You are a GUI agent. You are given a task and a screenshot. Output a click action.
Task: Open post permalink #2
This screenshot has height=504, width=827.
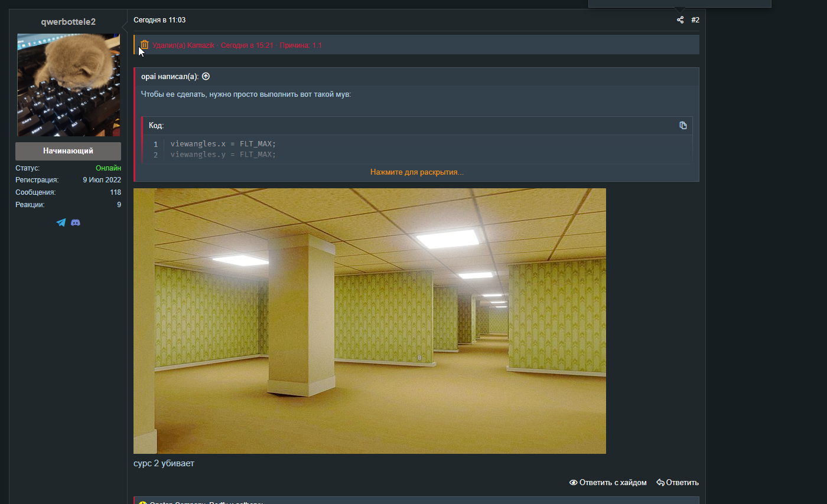click(695, 20)
